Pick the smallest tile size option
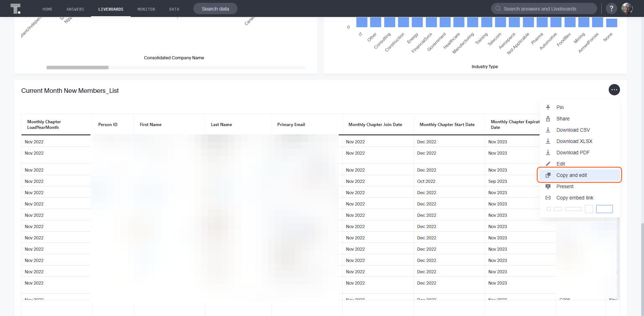 tap(549, 209)
